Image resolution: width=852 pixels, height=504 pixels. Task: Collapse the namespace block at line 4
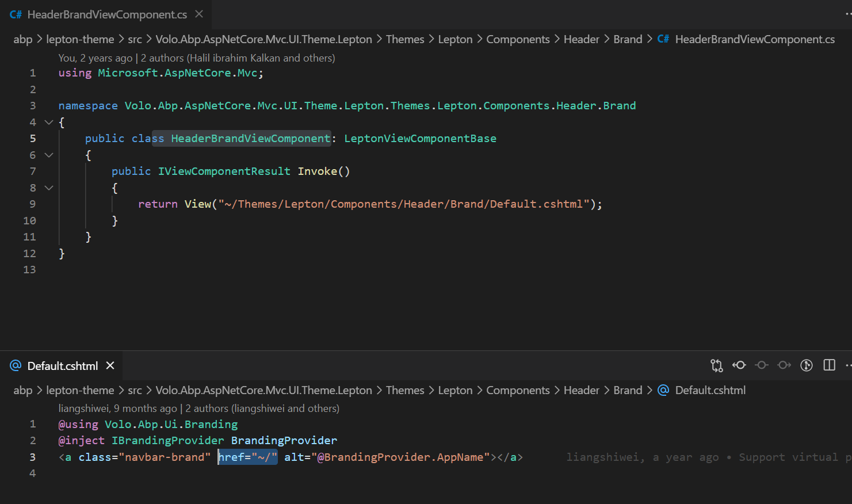pos(49,122)
